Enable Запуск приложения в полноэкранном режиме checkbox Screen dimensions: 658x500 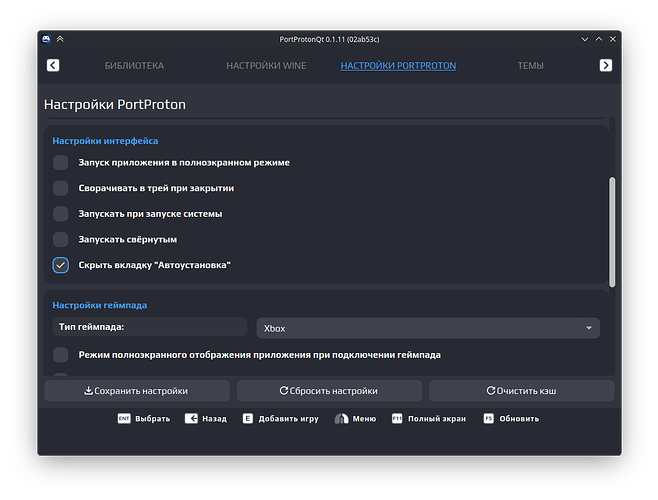[x=61, y=162]
